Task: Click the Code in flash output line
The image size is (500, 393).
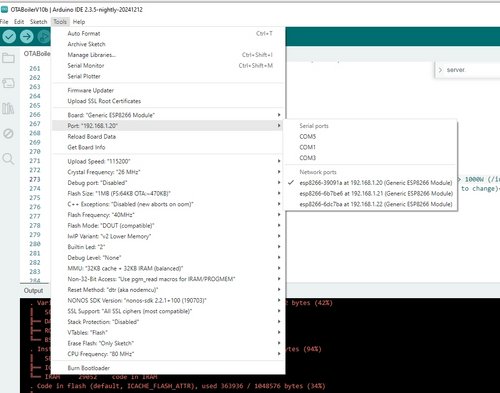Action: (x=180, y=386)
